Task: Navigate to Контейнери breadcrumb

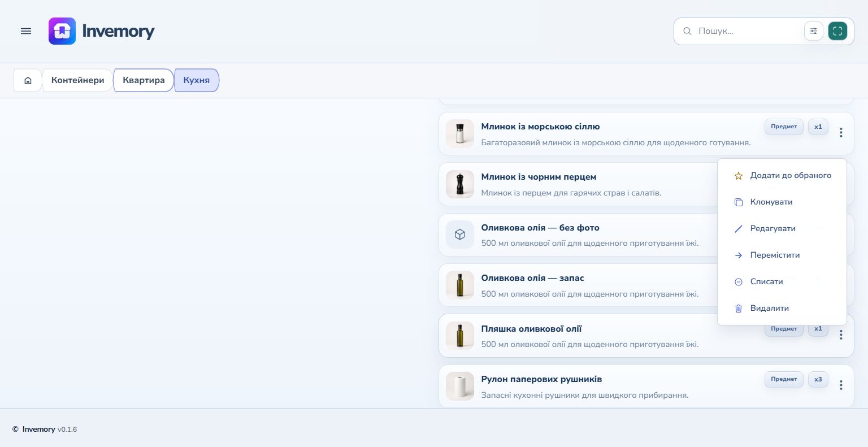Action: click(x=77, y=80)
